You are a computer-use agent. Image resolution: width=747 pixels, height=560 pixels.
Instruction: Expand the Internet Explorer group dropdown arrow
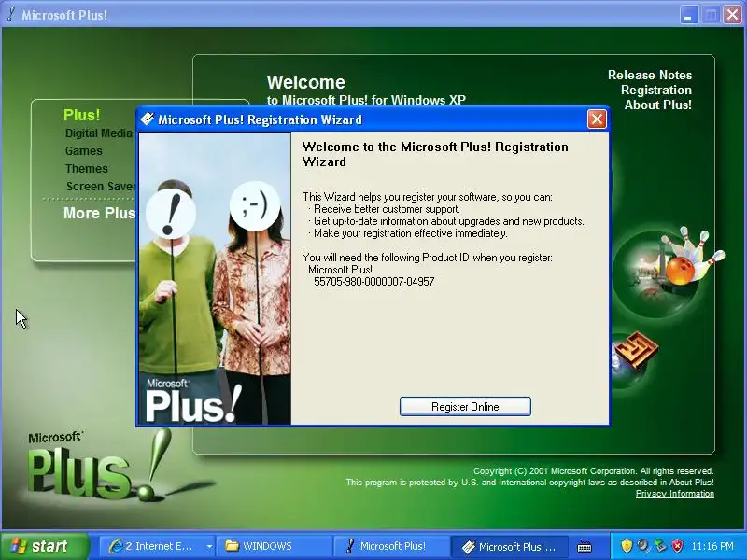pos(209,546)
